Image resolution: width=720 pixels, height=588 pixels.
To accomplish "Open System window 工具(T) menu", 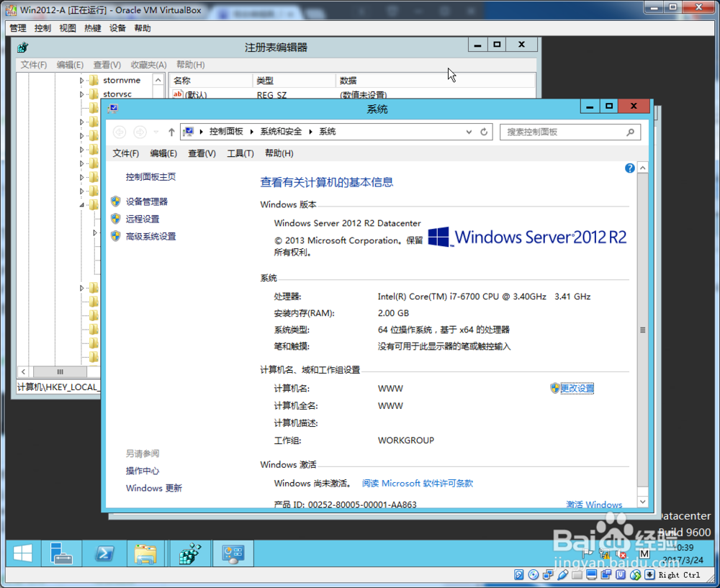I will pos(240,153).
